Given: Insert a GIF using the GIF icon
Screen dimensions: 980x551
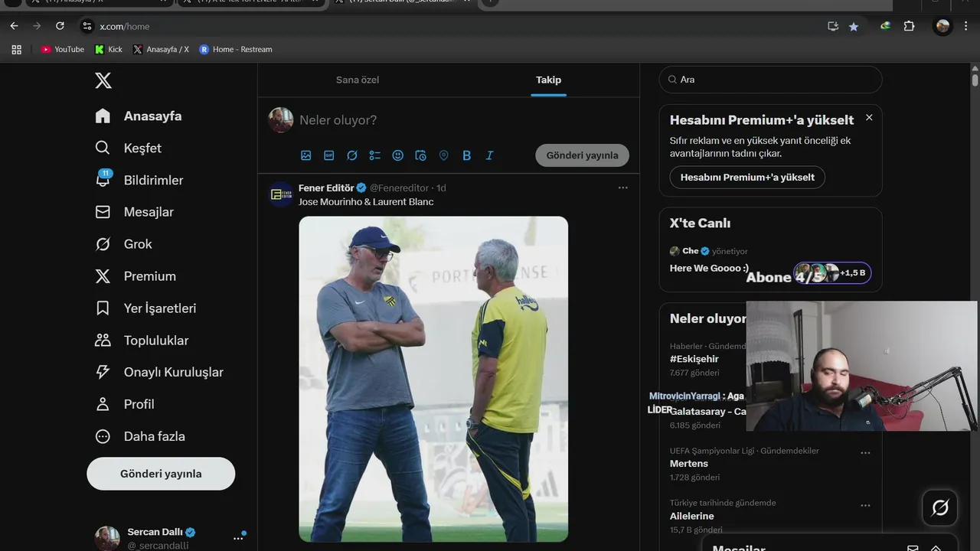Looking at the screenshot, I should 329,155.
